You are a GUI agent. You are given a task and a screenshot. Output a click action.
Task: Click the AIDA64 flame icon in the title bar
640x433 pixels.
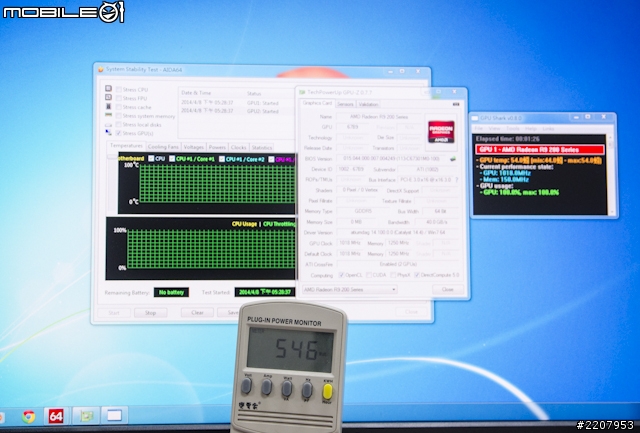(101, 69)
